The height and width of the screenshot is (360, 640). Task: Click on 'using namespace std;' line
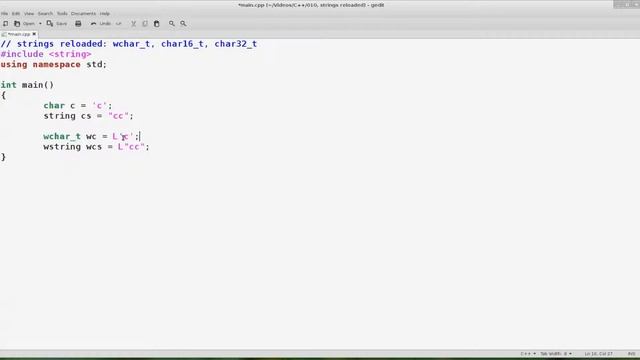[53, 64]
